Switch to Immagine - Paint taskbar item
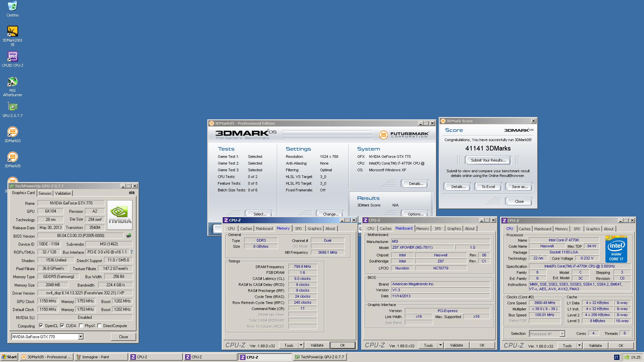The image size is (644, 362). (101, 357)
